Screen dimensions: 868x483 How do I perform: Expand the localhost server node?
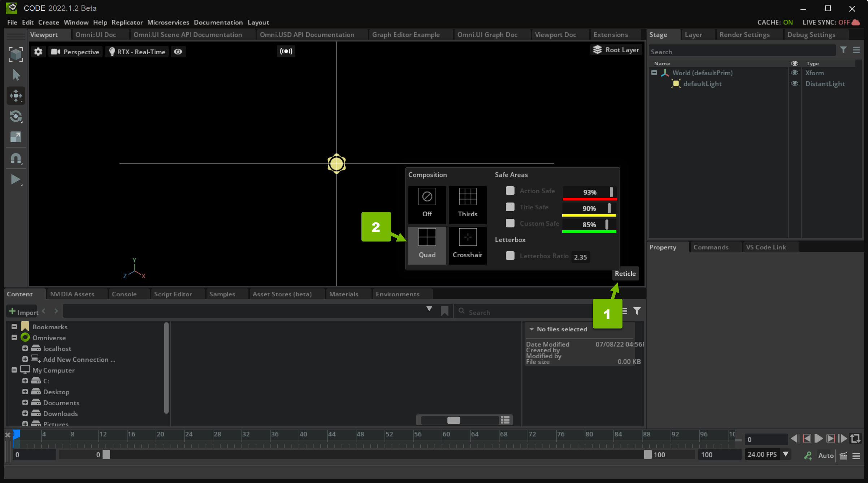pos(25,348)
